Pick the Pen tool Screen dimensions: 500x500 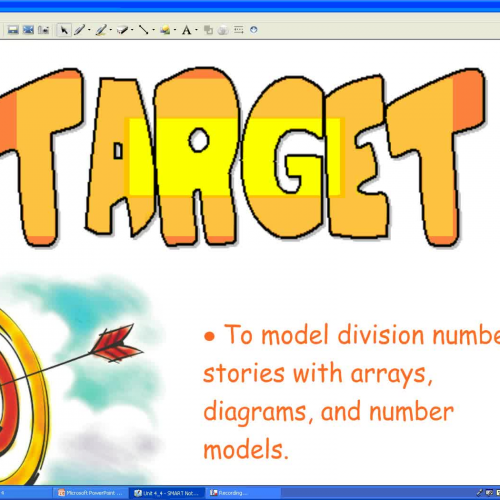pyautogui.click(x=80, y=30)
